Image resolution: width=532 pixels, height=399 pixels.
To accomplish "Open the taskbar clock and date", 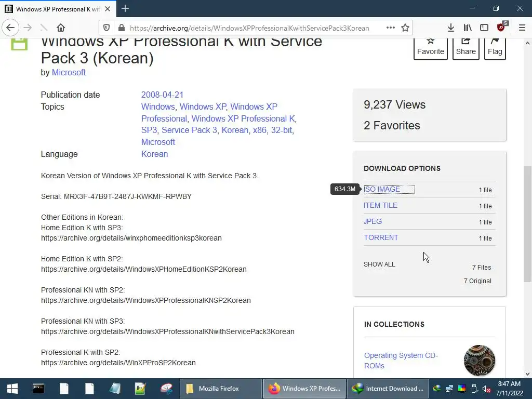I will click(x=509, y=389).
